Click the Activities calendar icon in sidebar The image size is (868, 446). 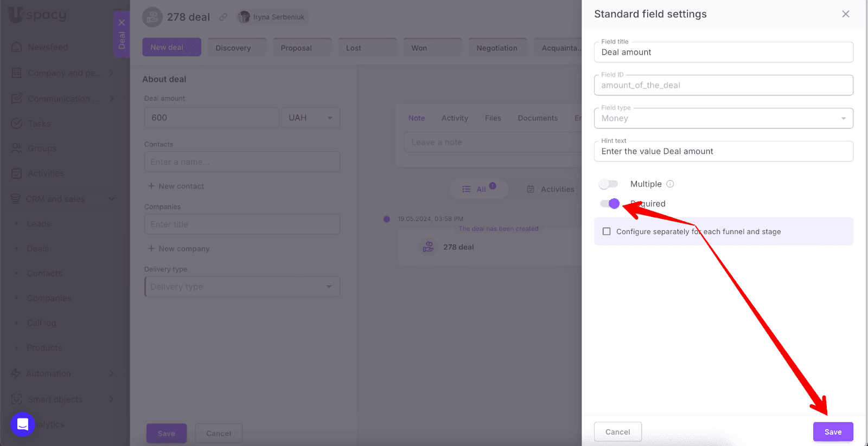17,173
